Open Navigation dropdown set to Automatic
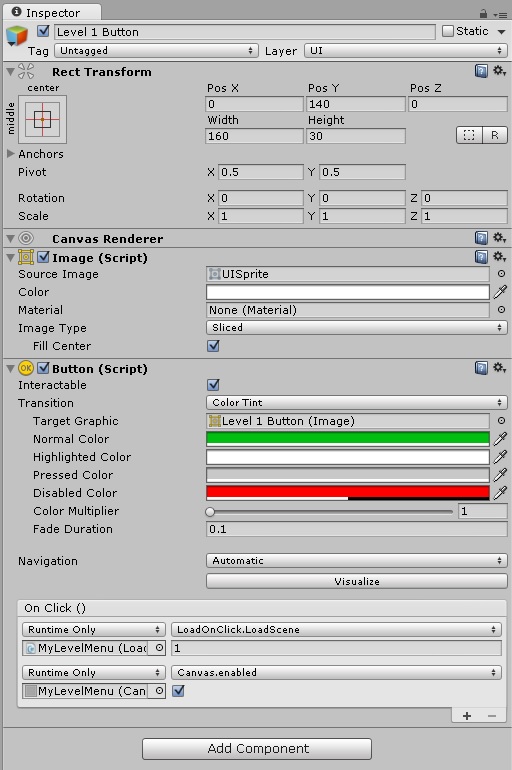 [x=357, y=561]
